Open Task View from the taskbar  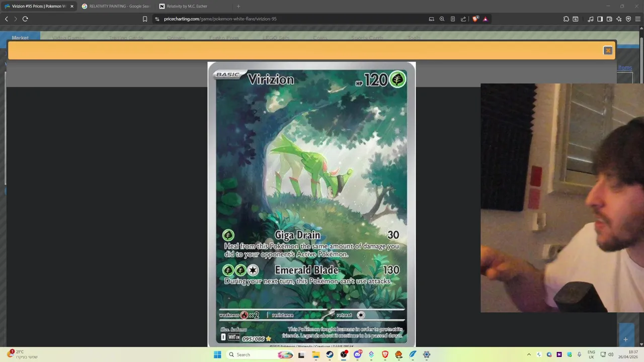click(x=301, y=354)
